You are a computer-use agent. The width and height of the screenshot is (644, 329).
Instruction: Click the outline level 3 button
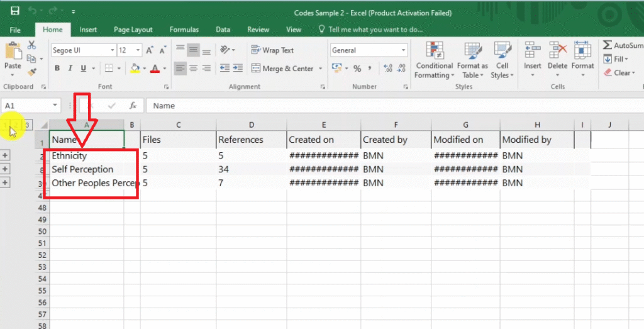[27, 125]
